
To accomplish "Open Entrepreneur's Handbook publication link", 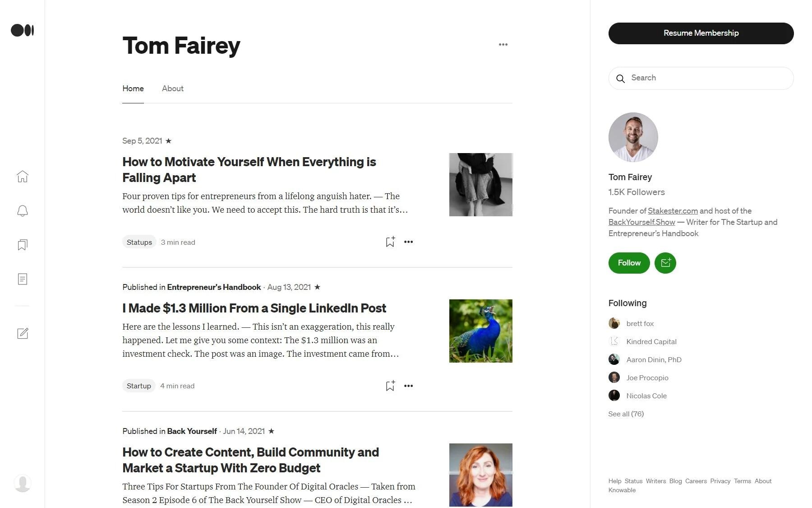I will click(214, 287).
